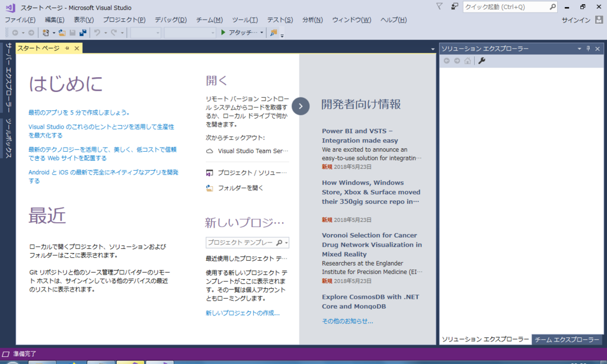
Task: Open the Solution Explorer window options dropdown
Action: click(x=579, y=48)
